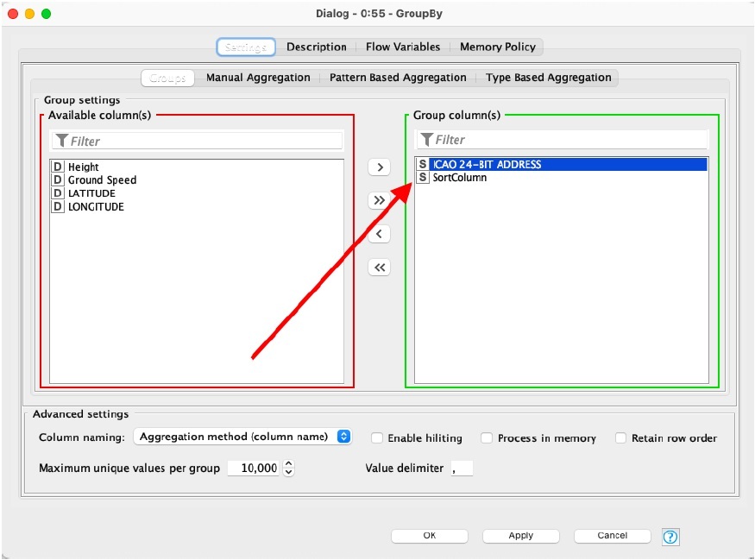Open the help question mark icon

[670, 537]
